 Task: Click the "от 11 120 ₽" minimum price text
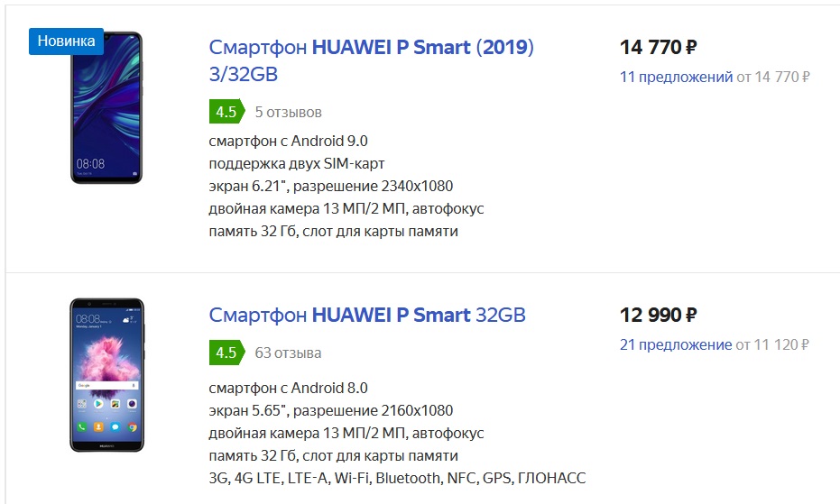coord(772,344)
